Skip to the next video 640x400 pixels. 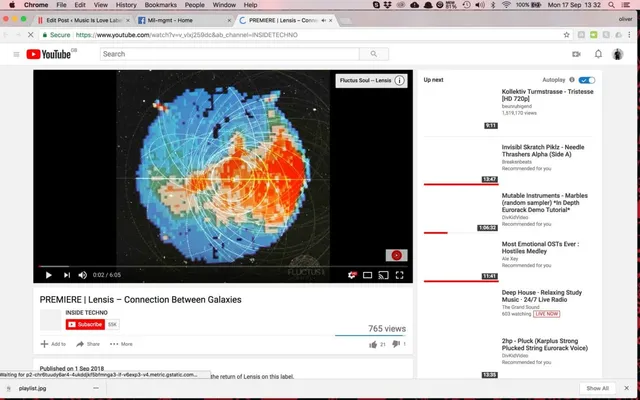pyautogui.click(x=67, y=275)
